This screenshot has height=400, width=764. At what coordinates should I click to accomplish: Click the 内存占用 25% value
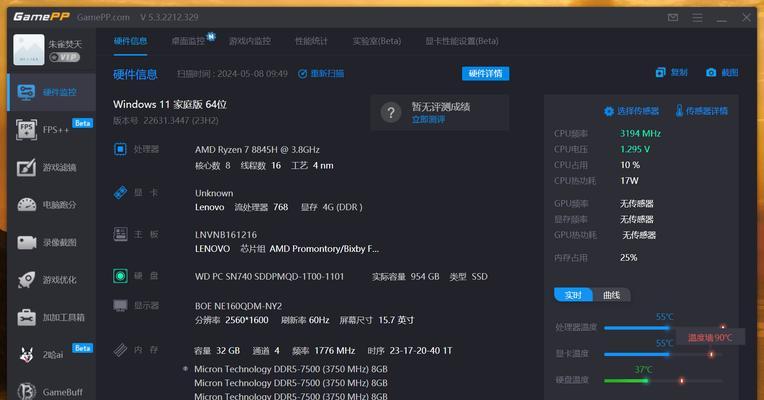coord(629,257)
